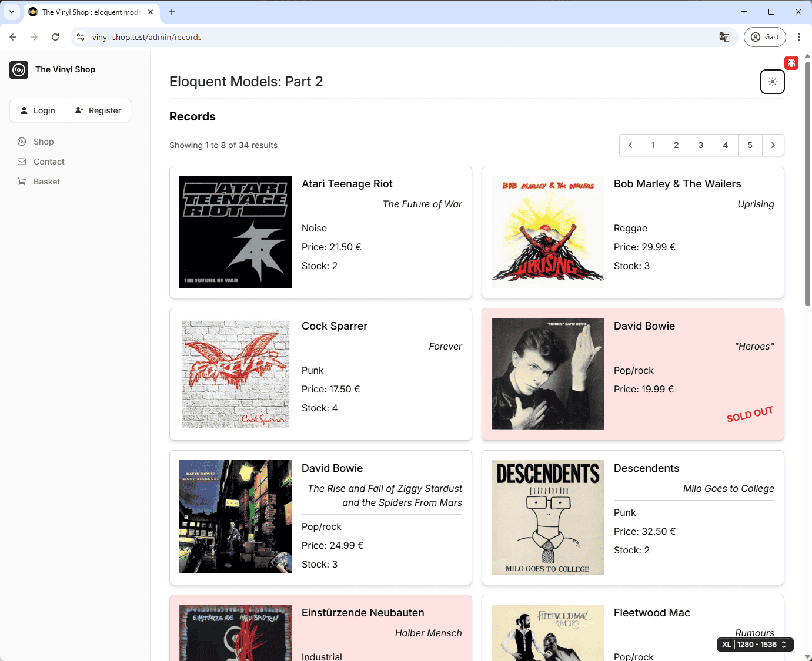Click 'Fleetwood Mac' artist name
Viewport: 812px width, 661px height.
tap(652, 613)
